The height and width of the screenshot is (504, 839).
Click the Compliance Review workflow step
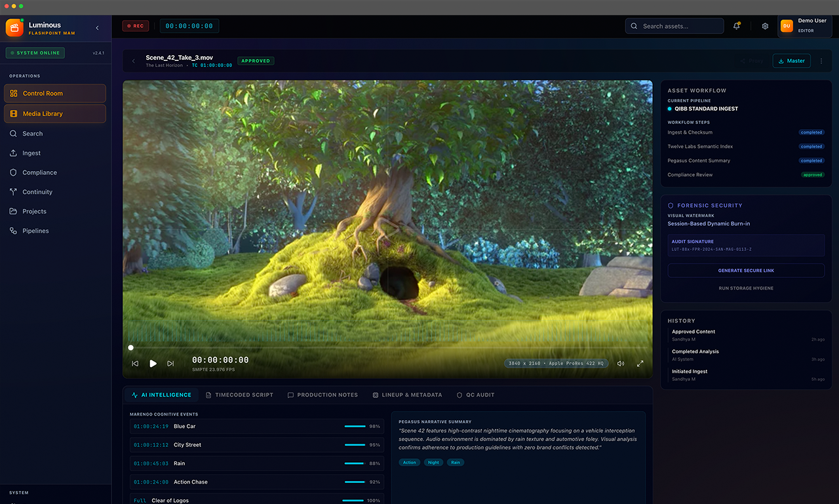[746, 175]
